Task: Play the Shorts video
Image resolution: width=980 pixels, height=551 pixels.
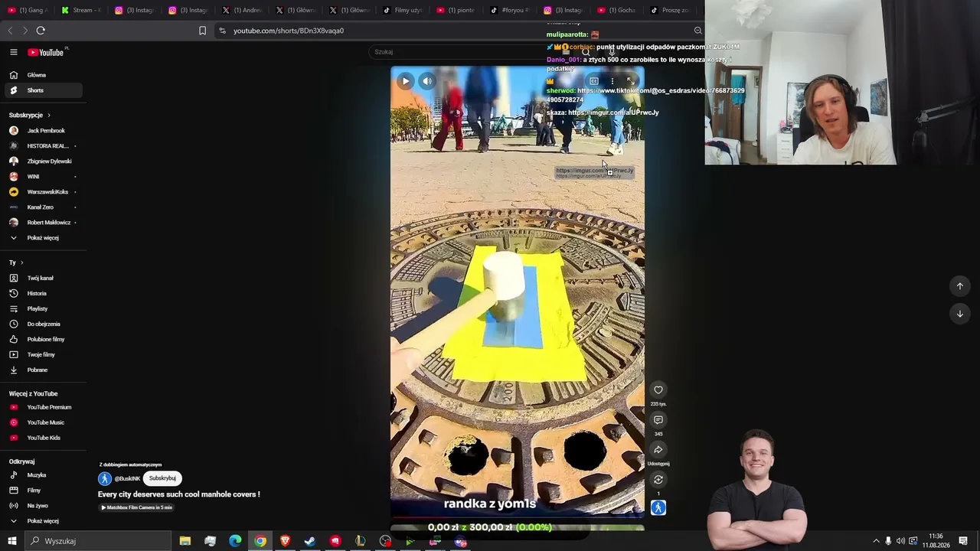Action: [x=405, y=81]
